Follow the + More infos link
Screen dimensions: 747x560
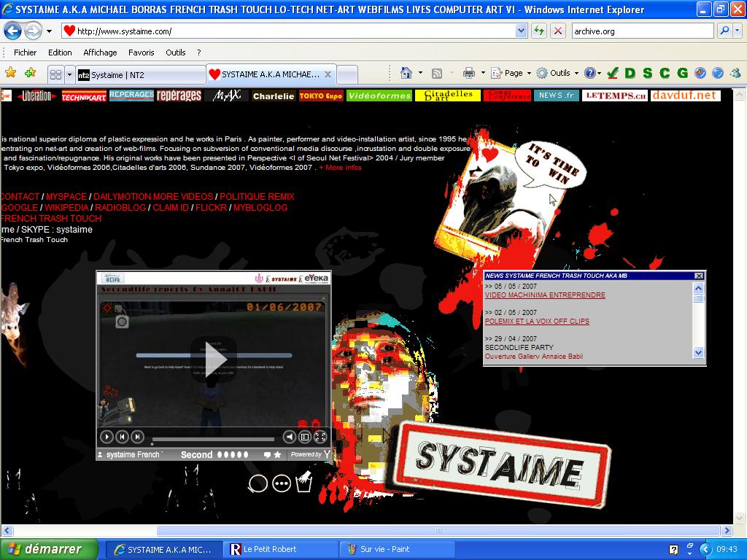tap(340, 168)
